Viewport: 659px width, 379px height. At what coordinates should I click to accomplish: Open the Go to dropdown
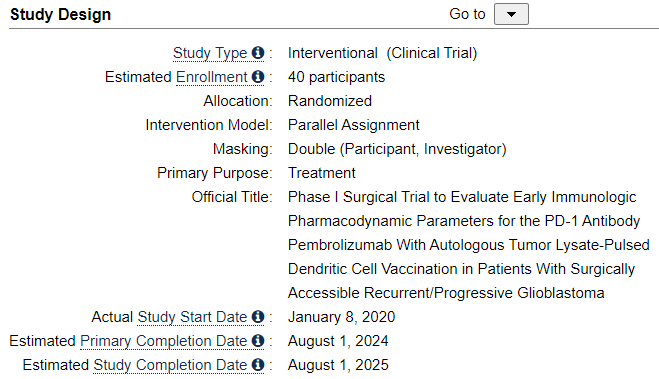[511, 14]
